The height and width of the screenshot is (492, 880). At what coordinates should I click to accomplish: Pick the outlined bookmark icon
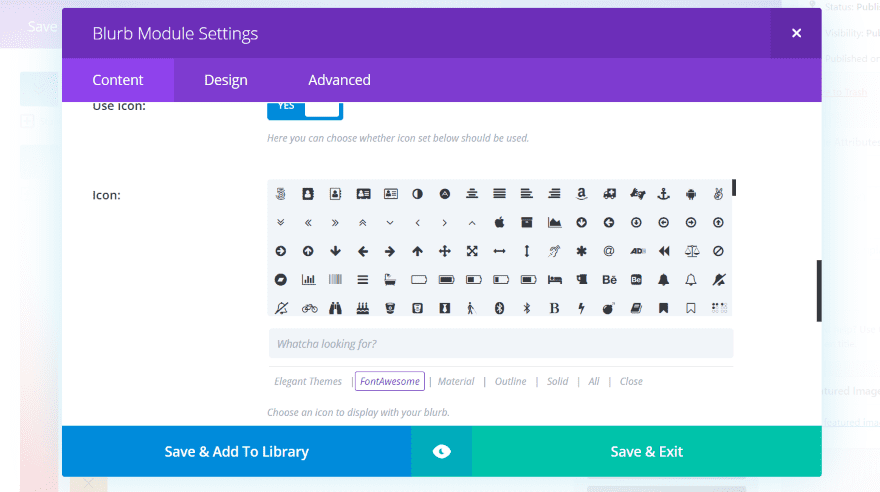691,308
